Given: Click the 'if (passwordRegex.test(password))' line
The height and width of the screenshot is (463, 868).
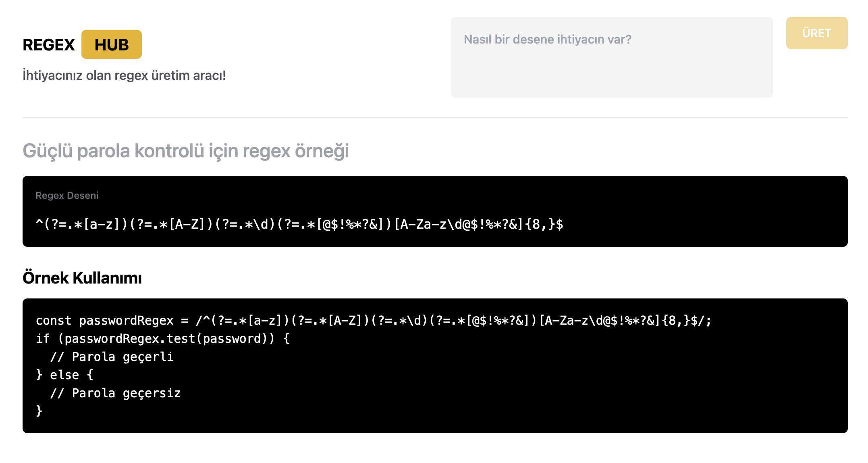Looking at the screenshot, I should coord(163,339).
